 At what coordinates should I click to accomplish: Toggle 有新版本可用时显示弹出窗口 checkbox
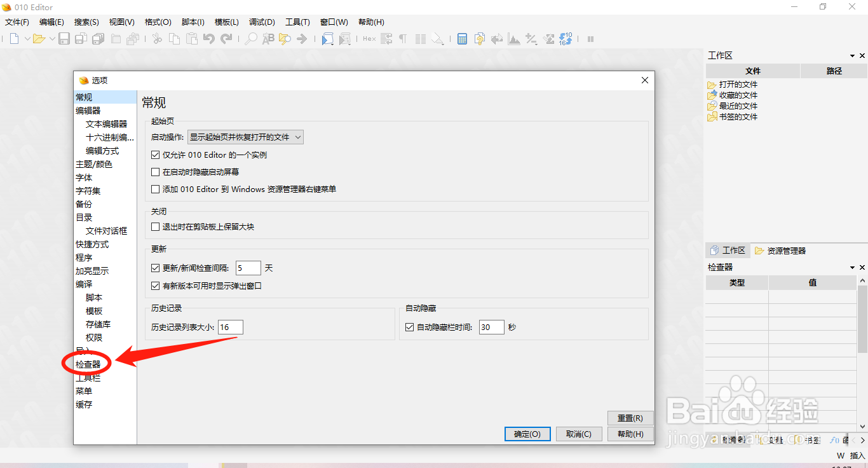[155, 286]
